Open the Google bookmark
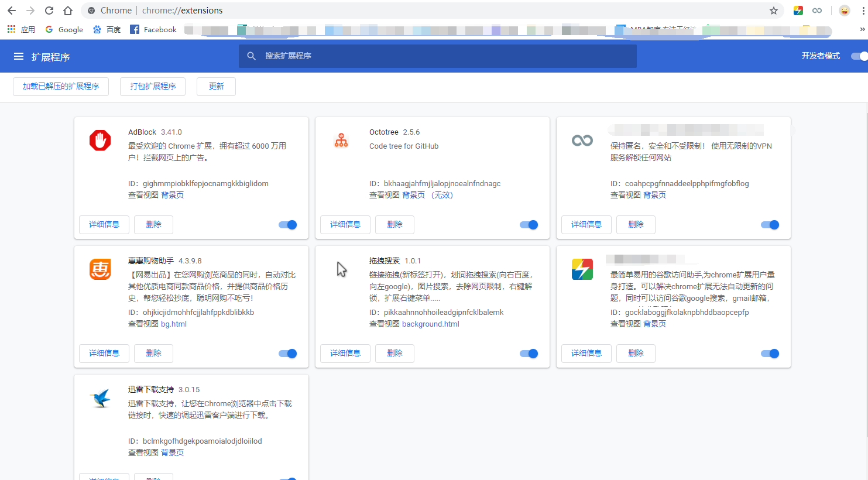 (x=64, y=29)
